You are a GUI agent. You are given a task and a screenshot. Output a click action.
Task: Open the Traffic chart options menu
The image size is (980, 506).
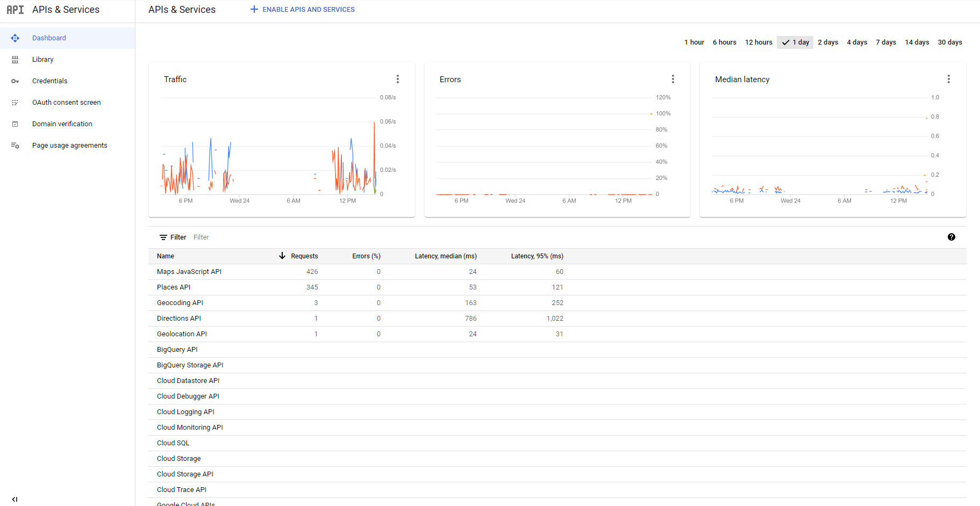tap(398, 79)
